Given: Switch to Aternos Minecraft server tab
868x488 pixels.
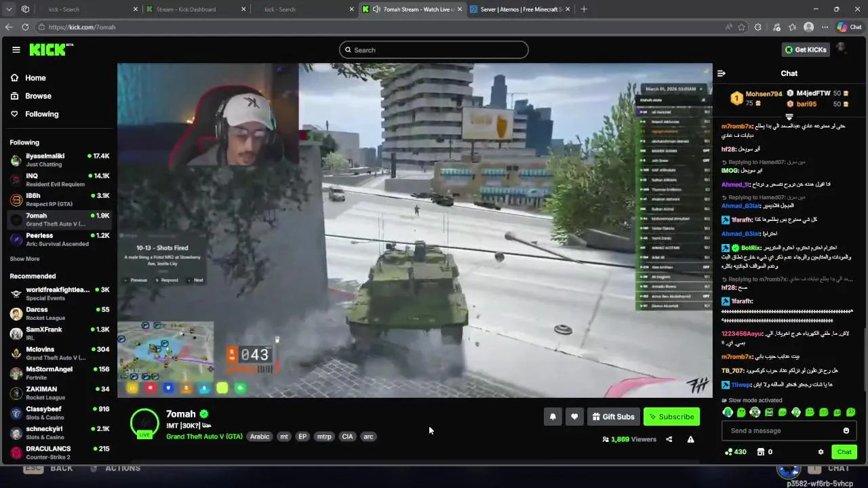Looking at the screenshot, I should (x=522, y=9).
